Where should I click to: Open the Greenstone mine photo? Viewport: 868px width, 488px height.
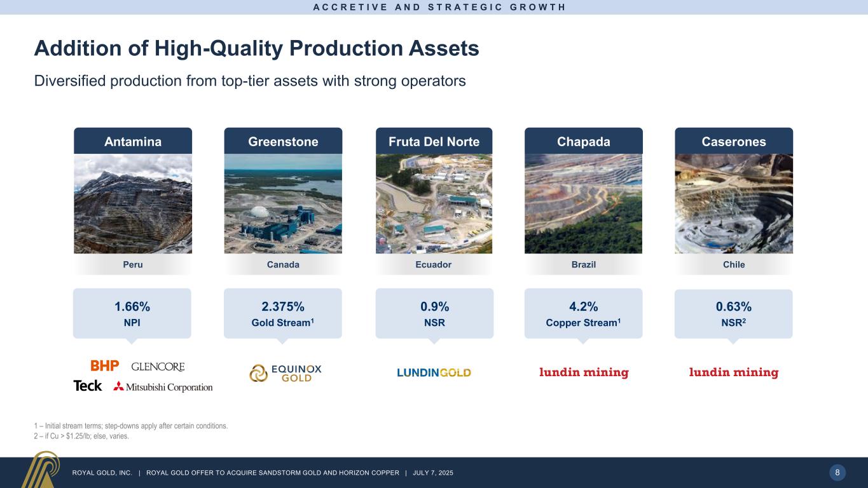pyautogui.click(x=283, y=204)
